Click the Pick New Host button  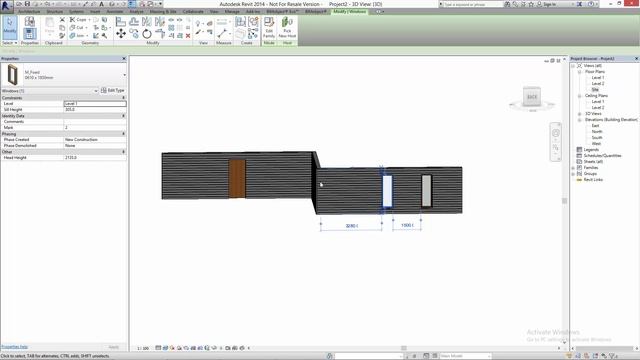click(287, 28)
